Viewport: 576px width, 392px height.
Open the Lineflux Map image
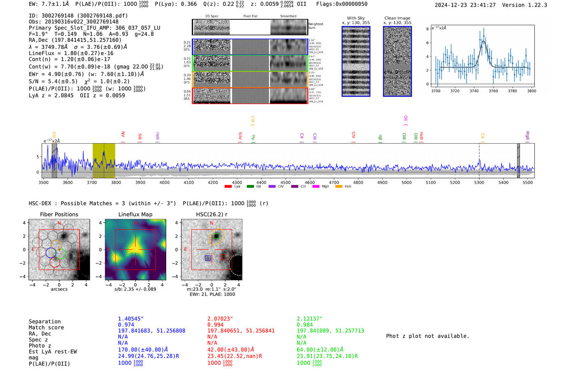click(135, 250)
